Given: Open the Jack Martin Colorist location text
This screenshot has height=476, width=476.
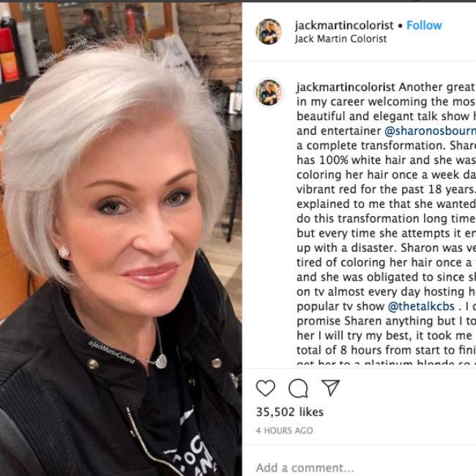Looking at the screenshot, I should point(341,39).
